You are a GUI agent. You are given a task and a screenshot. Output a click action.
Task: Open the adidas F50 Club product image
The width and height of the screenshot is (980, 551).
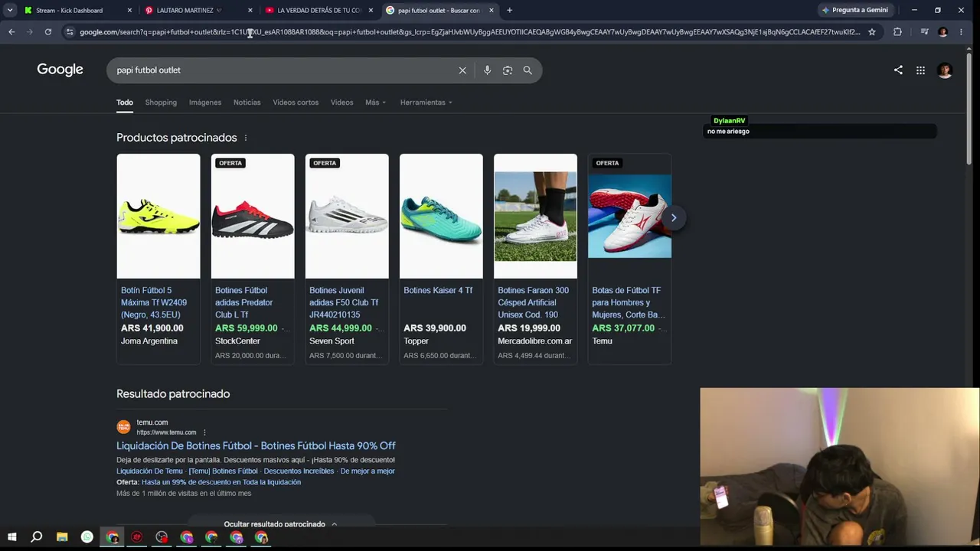tap(347, 217)
